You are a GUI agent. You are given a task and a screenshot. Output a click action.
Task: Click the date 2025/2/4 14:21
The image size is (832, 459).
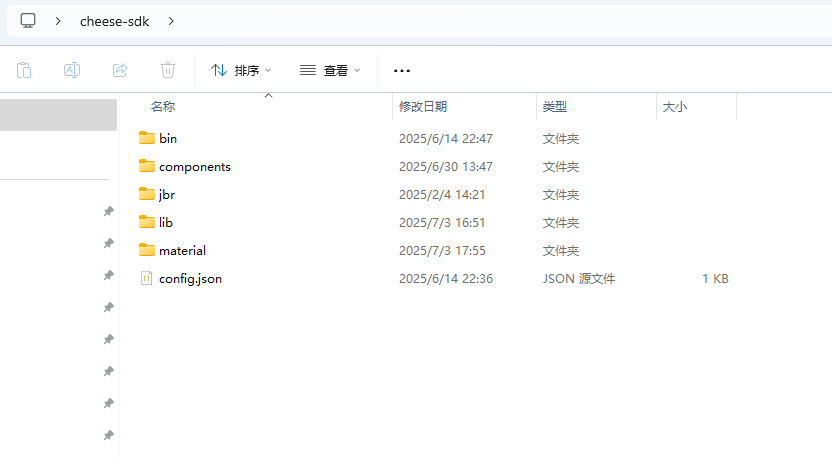click(442, 195)
